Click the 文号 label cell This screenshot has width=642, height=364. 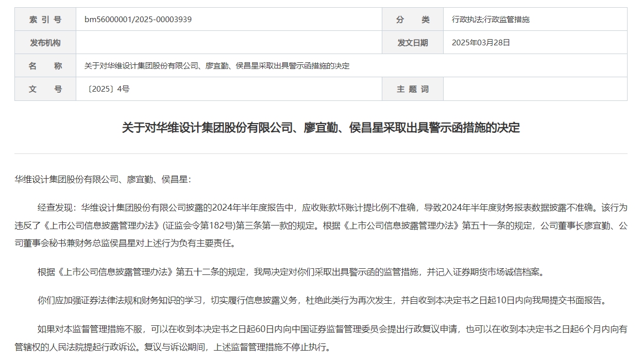coord(45,89)
